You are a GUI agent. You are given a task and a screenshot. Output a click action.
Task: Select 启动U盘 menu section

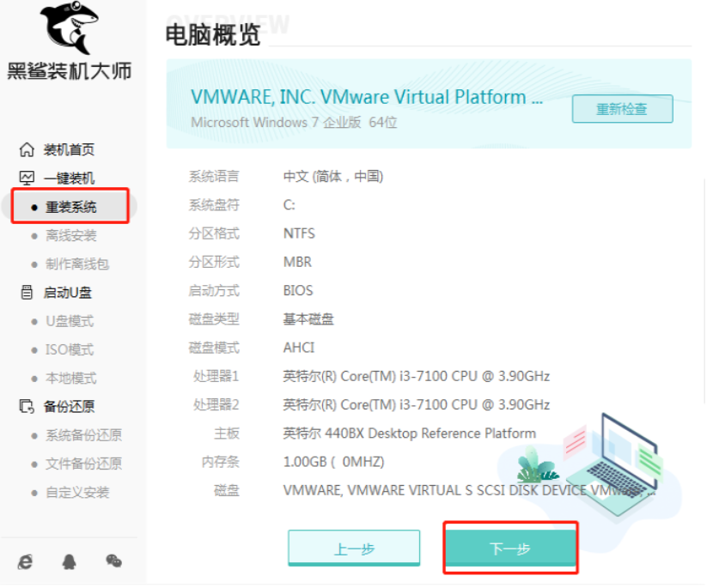click(67, 293)
